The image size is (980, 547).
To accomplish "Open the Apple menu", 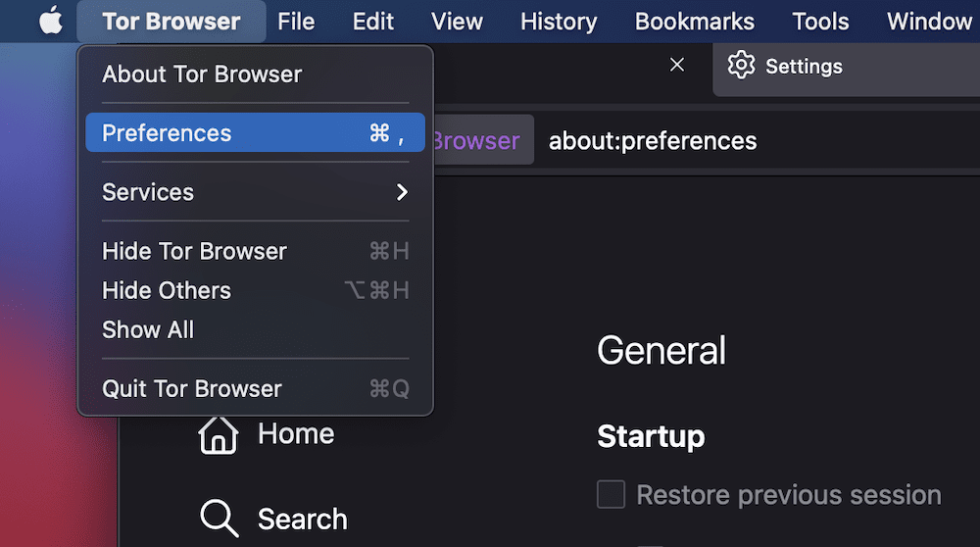I will 51,22.
